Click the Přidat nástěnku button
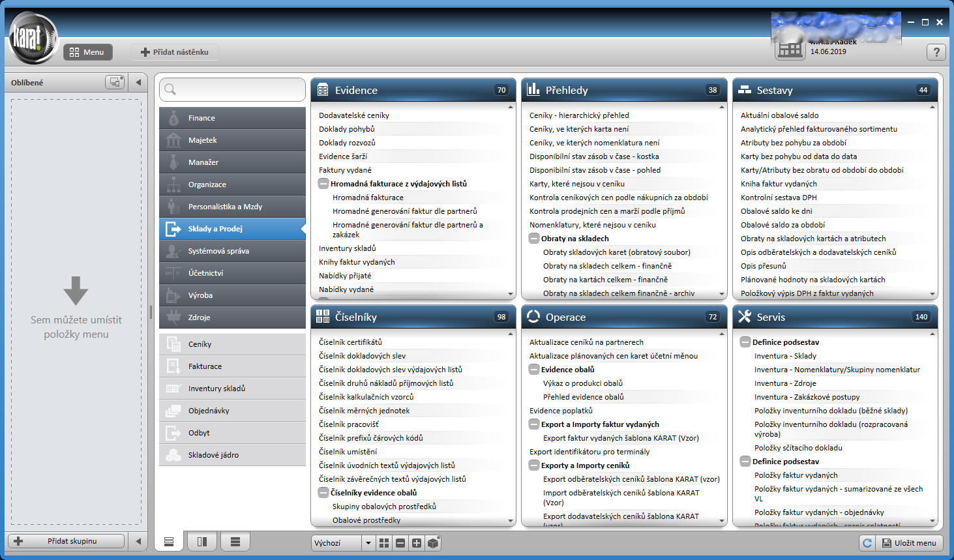954x560 pixels. [x=175, y=52]
